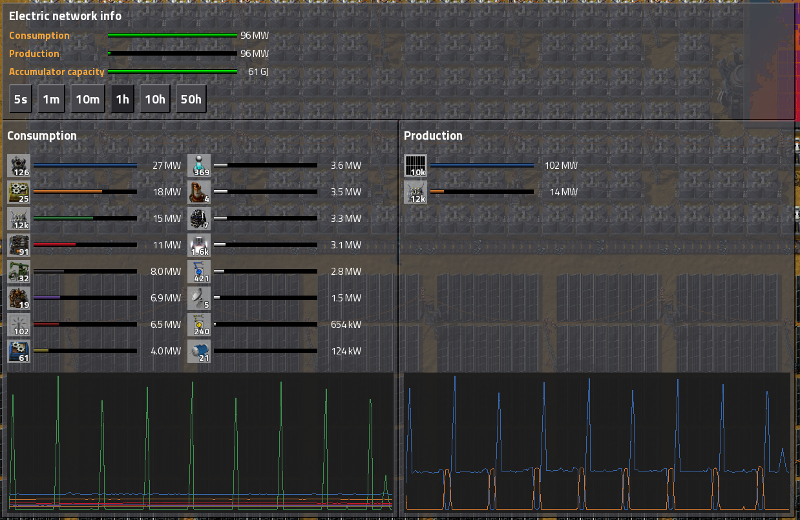800x520 pixels.
Task: Click the electric furnace icon showing 126
Action: [x=19, y=165]
